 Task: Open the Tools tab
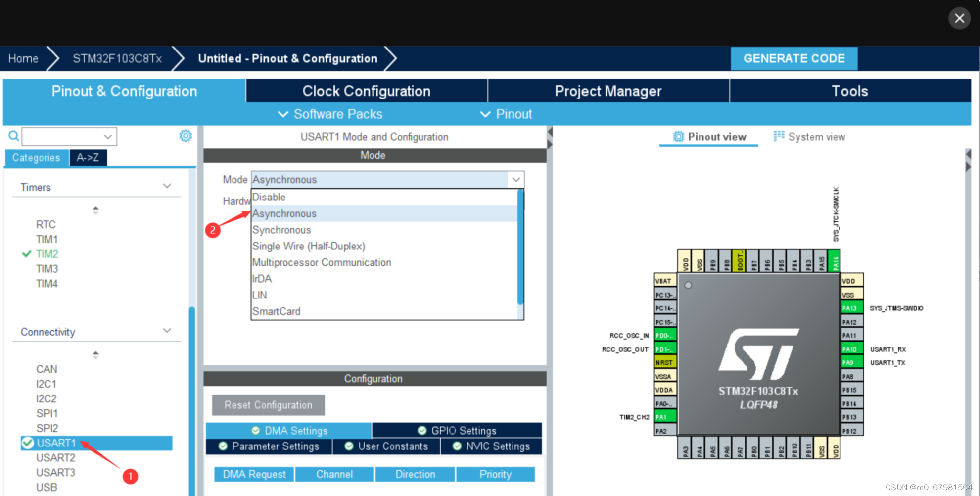[x=850, y=91]
